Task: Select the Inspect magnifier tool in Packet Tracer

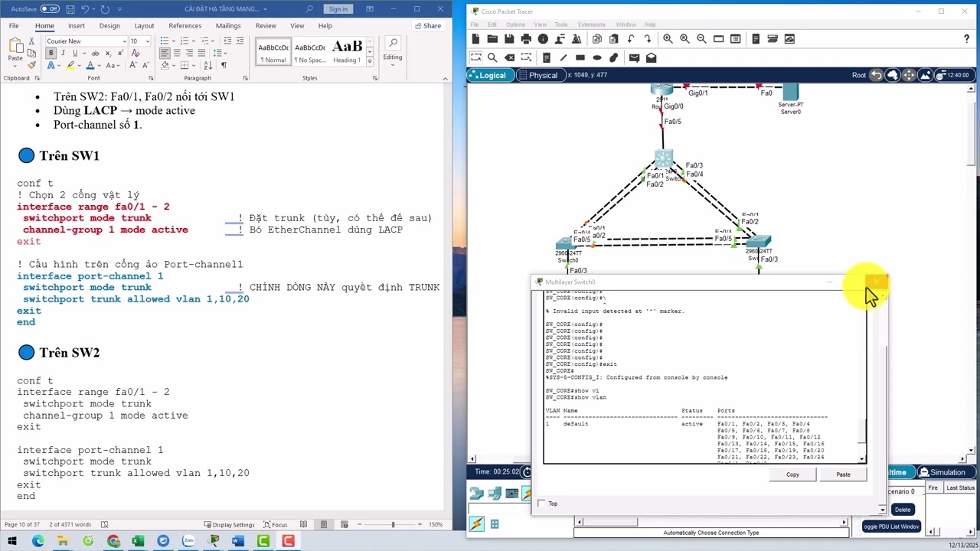Action: coord(492,57)
